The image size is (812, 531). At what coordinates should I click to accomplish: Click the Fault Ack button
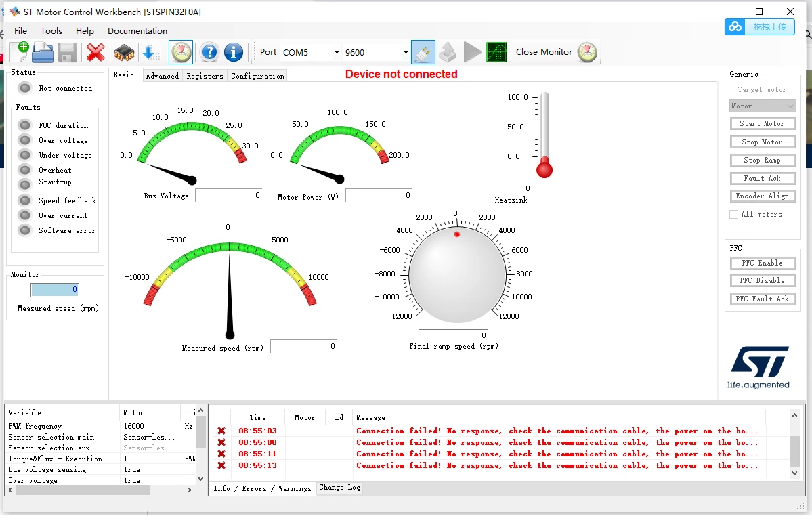pyautogui.click(x=763, y=178)
